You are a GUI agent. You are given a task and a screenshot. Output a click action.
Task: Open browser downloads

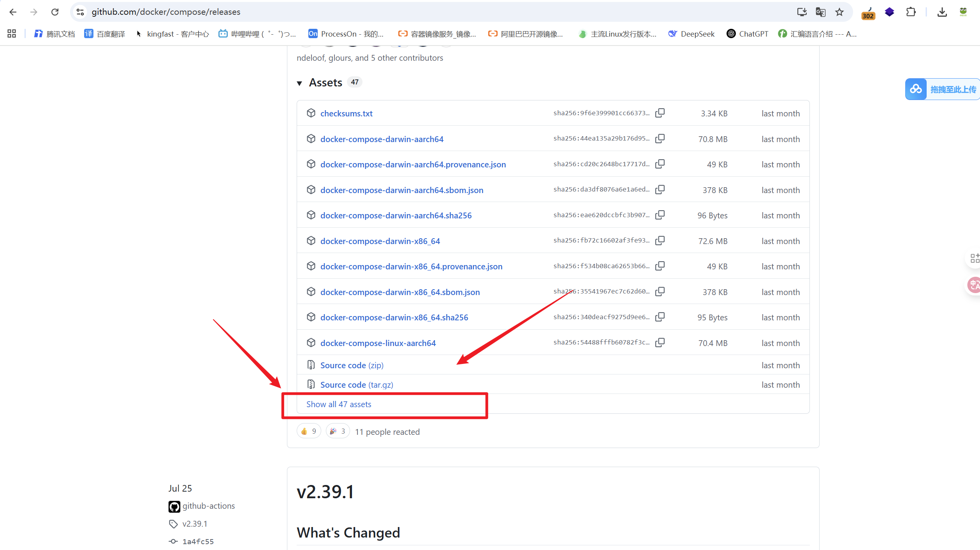point(942,12)
